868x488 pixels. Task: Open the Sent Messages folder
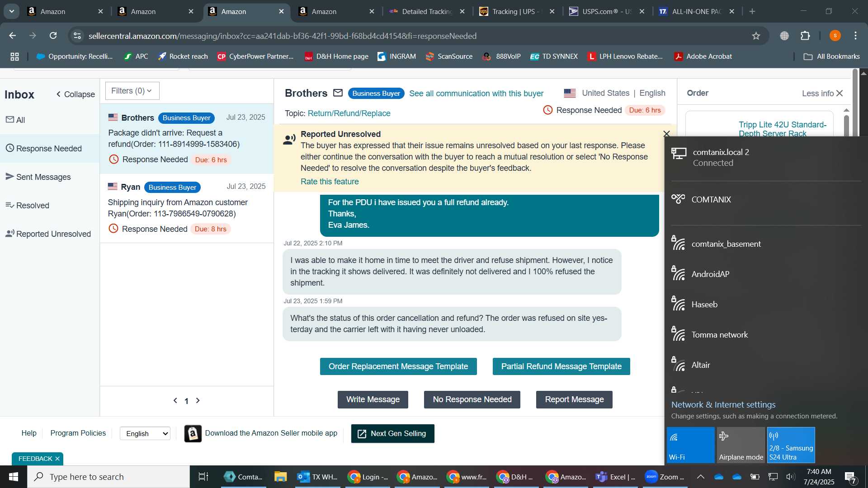click(x=50, y=177)
